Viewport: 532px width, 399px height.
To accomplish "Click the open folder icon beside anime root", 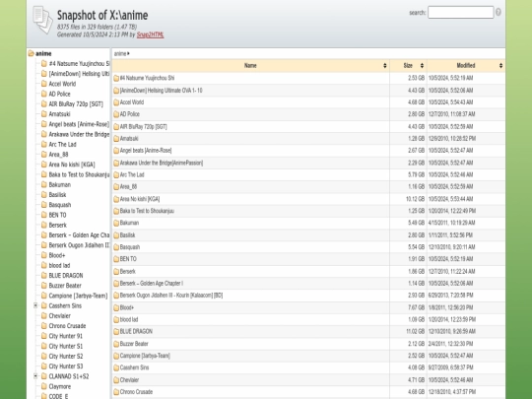I will (x=32, y=53).
